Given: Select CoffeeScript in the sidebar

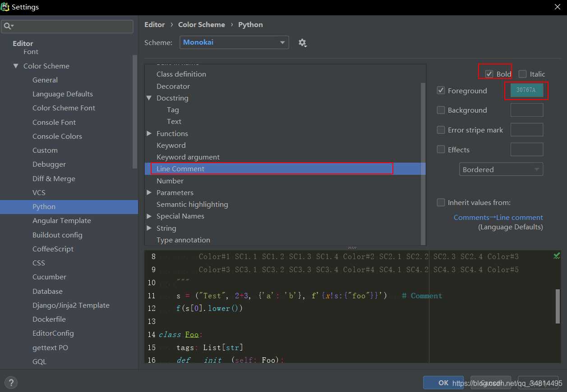Looking at the screenshot, I should pos(53,249).
